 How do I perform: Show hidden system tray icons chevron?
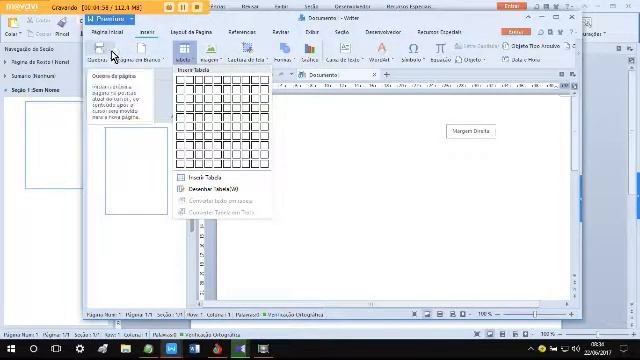click(530, 349)
